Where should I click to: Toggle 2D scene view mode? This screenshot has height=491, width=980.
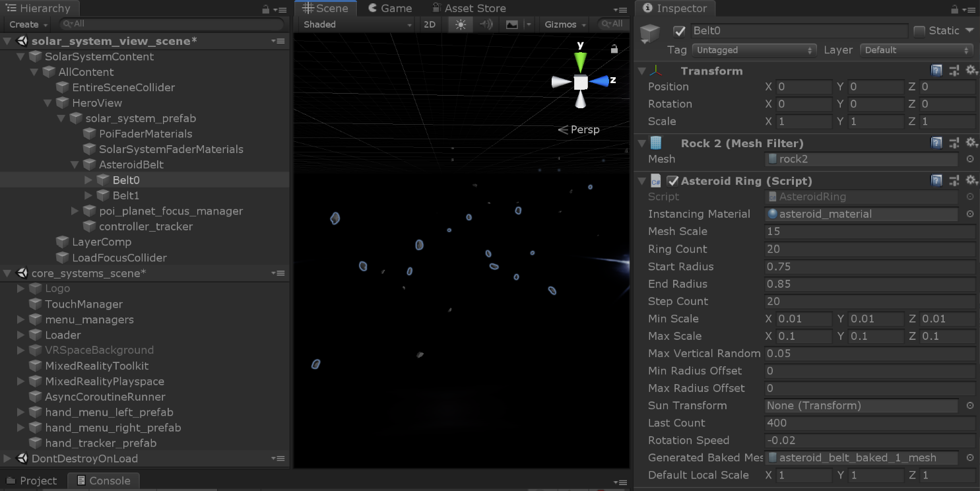[x=430, y=24]
